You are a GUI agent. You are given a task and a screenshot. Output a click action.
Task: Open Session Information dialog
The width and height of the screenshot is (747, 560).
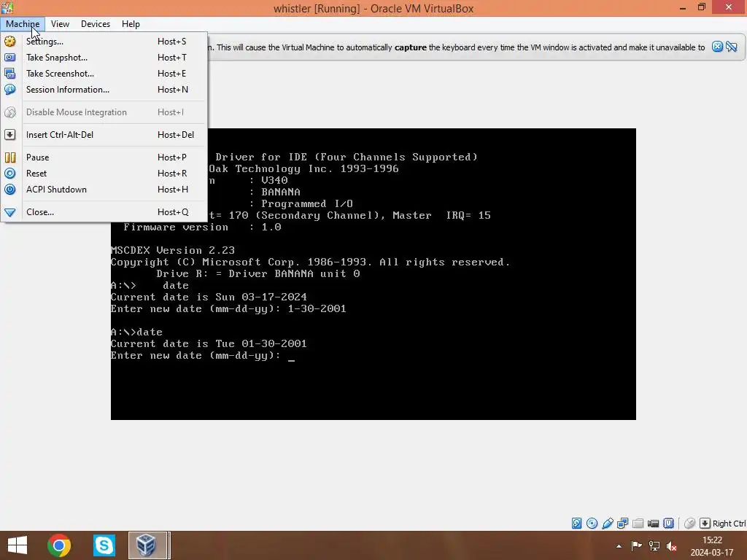pyautogui.click(x=104, y=90)
